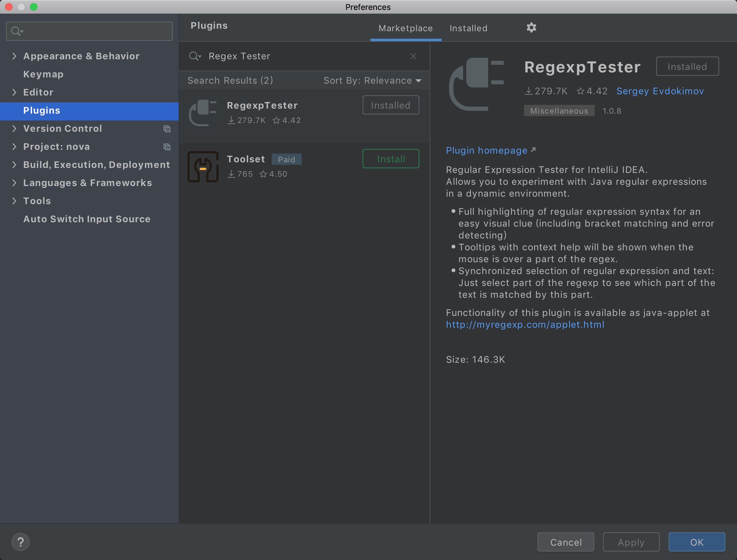Open the Sort By: Relevance dropdown
This screenshot has height=560, width=737.
pos(372,81)
